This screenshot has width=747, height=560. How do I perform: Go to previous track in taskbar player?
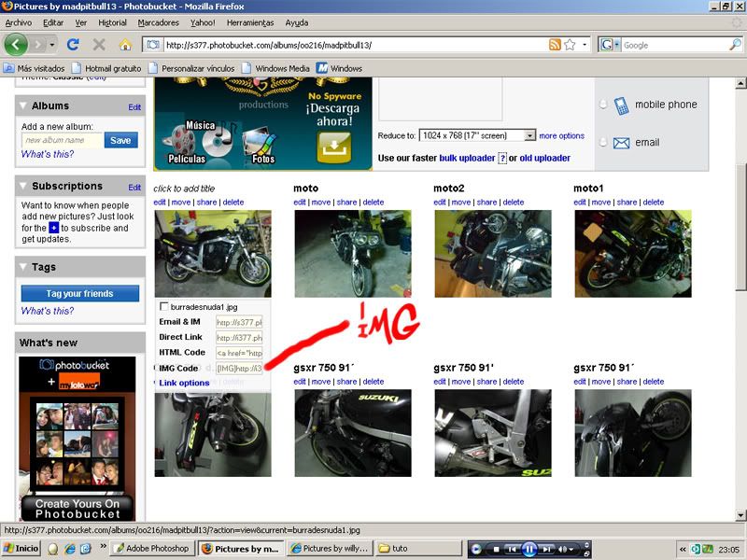513,549
